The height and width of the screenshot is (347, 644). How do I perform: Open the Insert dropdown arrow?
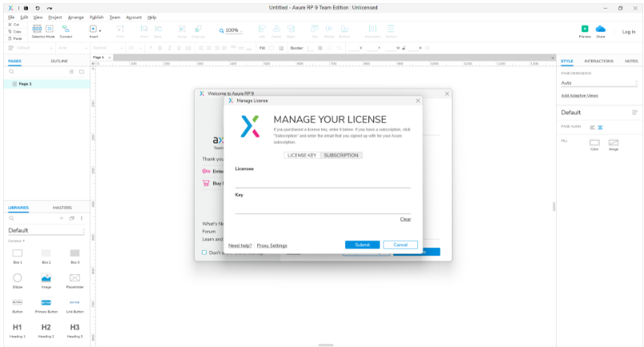(x=100, y=30)
